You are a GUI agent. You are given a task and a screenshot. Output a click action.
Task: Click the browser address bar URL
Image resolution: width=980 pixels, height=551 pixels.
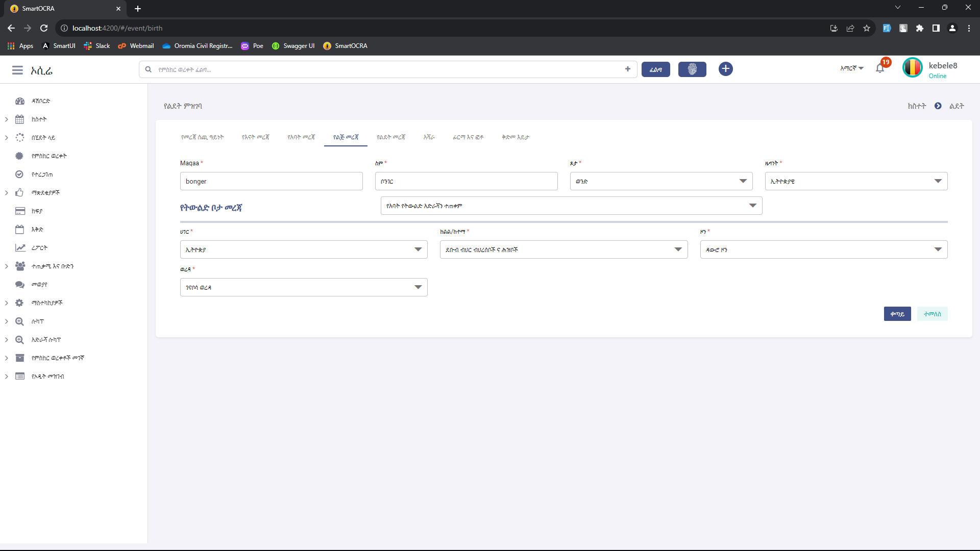[x=117, y=28]
